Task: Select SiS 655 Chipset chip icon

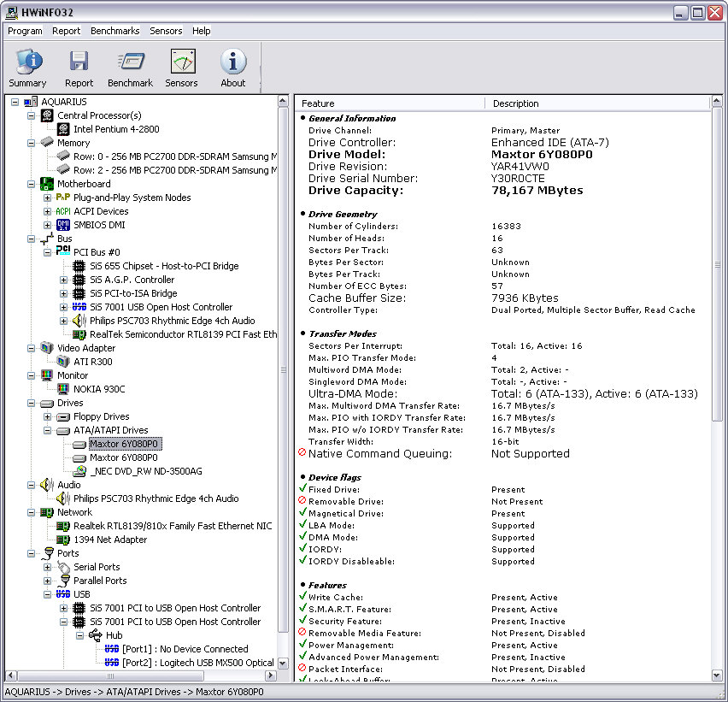Action: click(x=79, y=266)
